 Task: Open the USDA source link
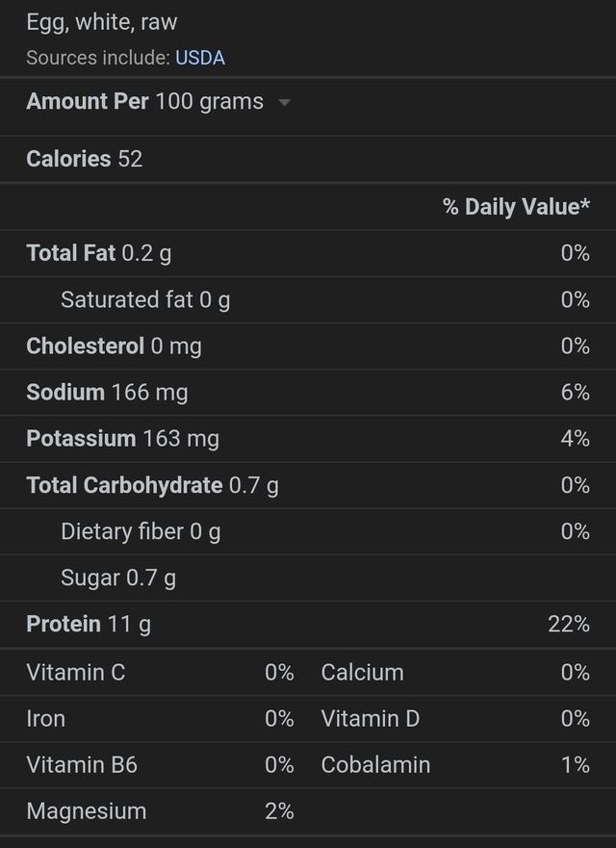[200, 58]
